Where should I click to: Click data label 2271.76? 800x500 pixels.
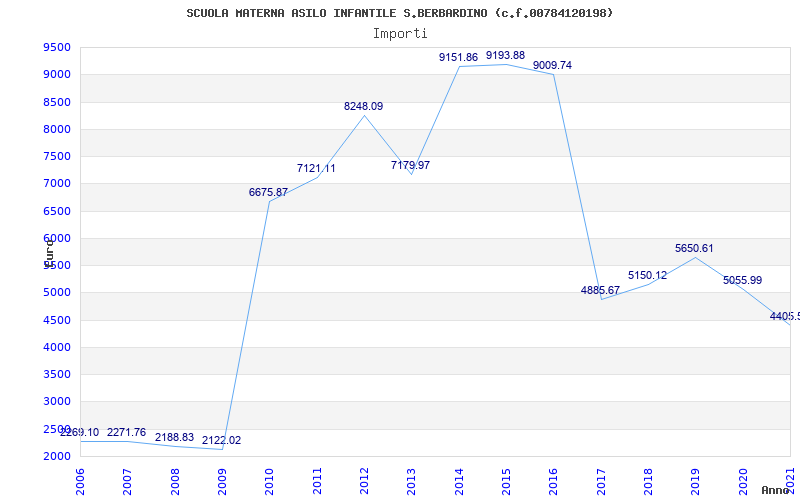[126, 433]
